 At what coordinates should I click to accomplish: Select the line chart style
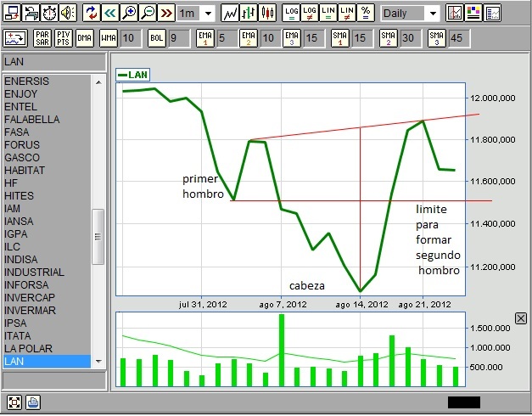tap(230, 14)
